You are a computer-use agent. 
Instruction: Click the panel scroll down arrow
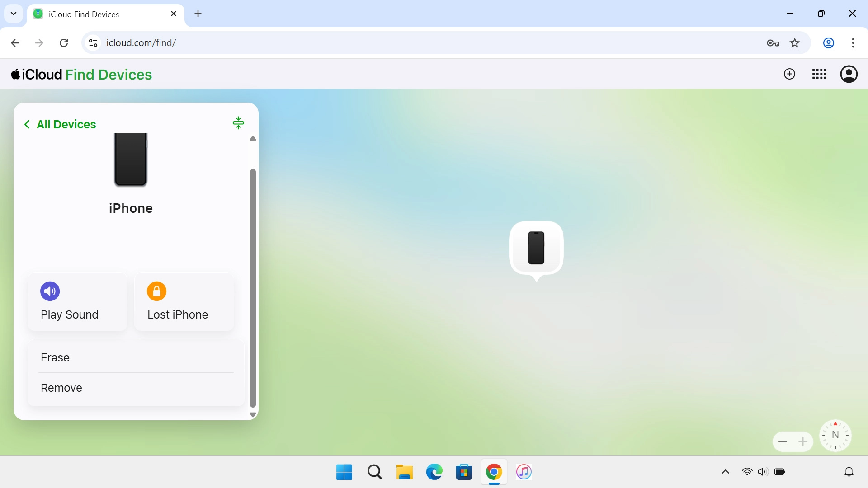[x=253, y=414]
